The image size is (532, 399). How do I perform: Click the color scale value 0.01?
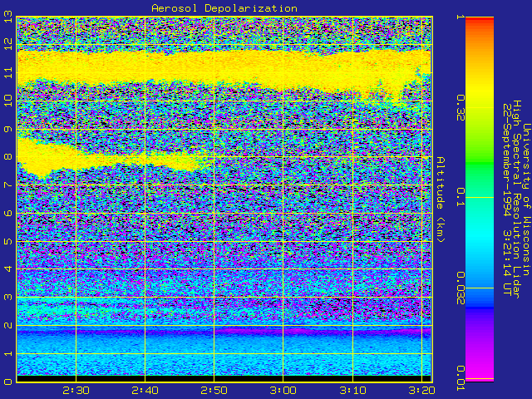(x=461, y=379)
